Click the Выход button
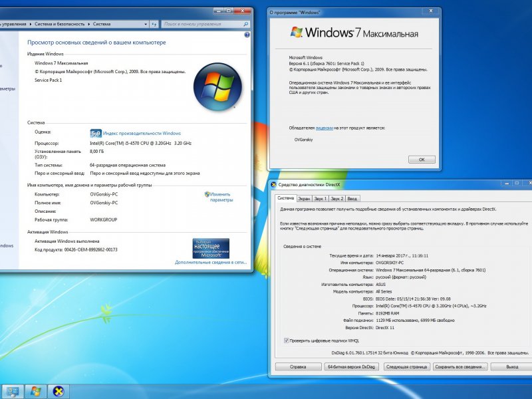This screenshot has width=532, height=399. point(512,367)
